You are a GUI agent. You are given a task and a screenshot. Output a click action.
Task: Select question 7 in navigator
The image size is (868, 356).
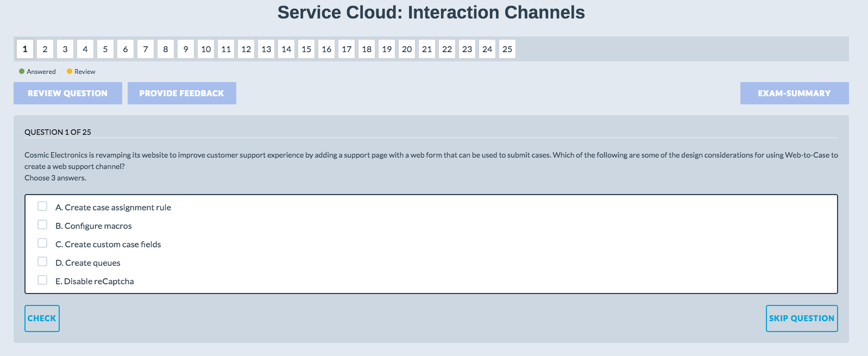[x=146, y=49]
